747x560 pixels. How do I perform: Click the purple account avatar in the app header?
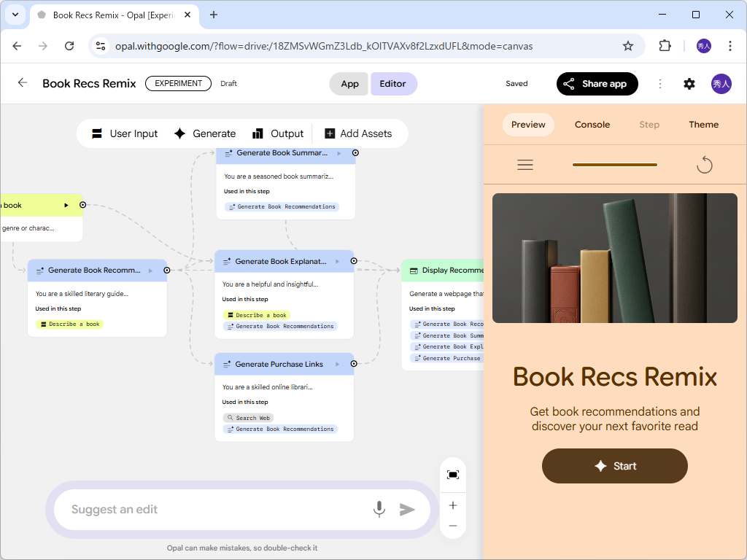click(x=721, y=84)
